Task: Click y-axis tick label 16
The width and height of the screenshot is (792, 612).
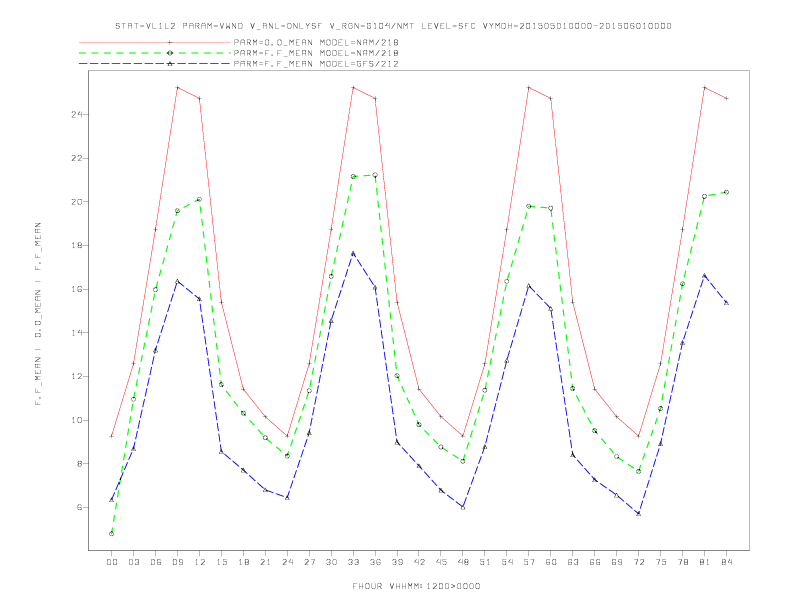Action: [x=77, y=289]
